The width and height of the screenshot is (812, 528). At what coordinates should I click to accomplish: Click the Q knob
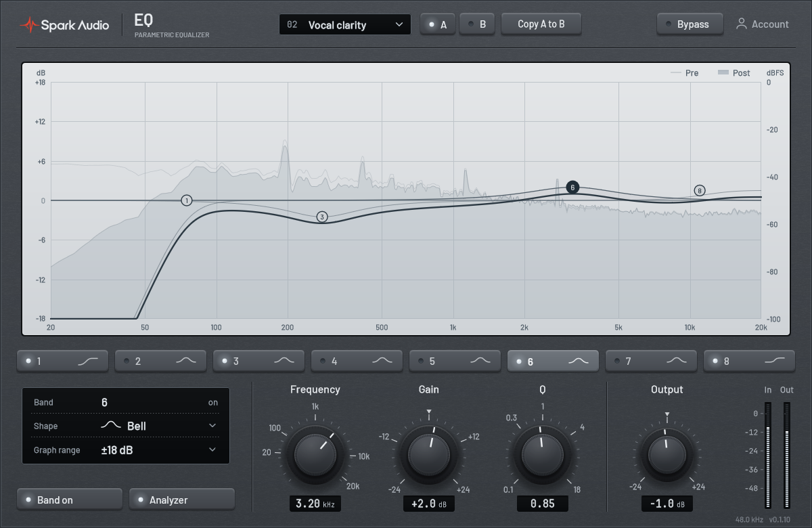click(x=543, y=454)
